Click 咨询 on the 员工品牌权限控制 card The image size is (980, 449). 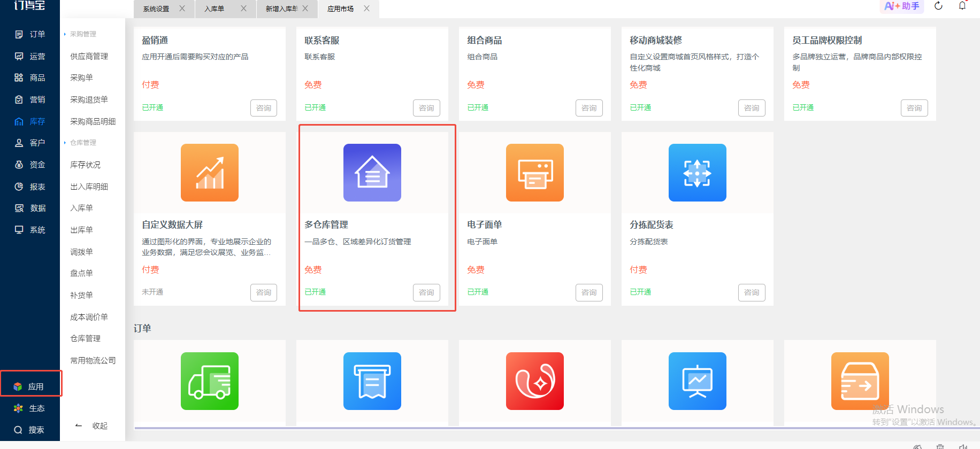(914, 108)
